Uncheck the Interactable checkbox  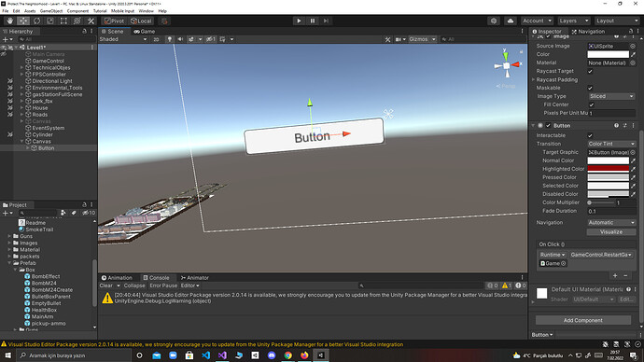click(x=590, y=135)
